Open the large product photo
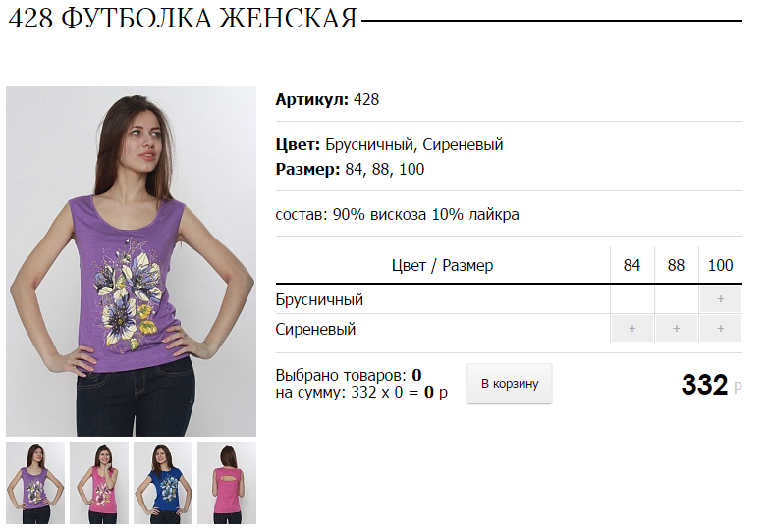 click(131, 261)
